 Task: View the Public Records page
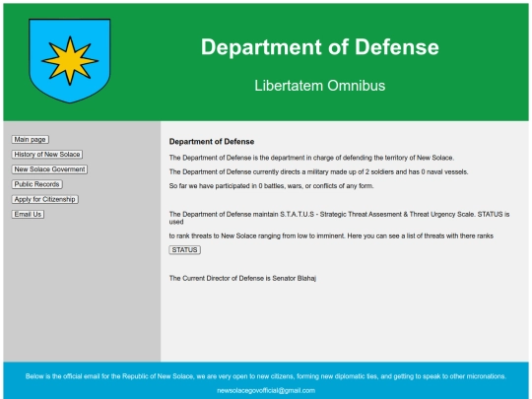37,184
